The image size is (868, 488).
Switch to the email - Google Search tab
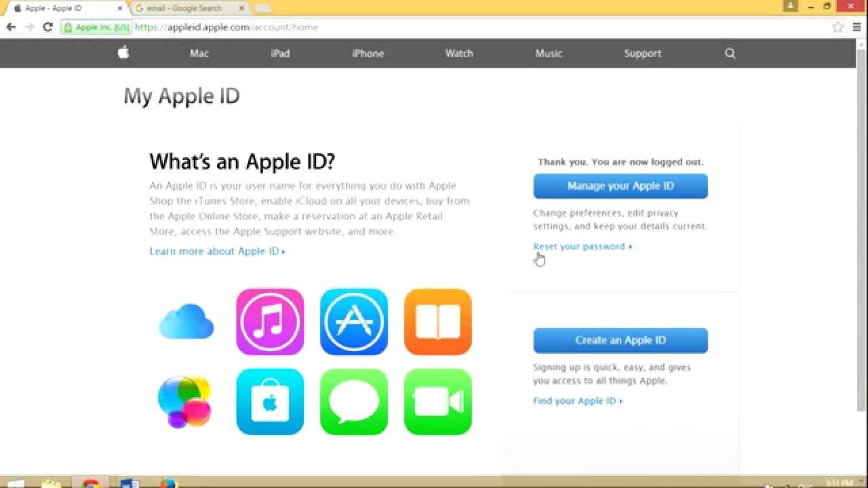click(189, 8)
